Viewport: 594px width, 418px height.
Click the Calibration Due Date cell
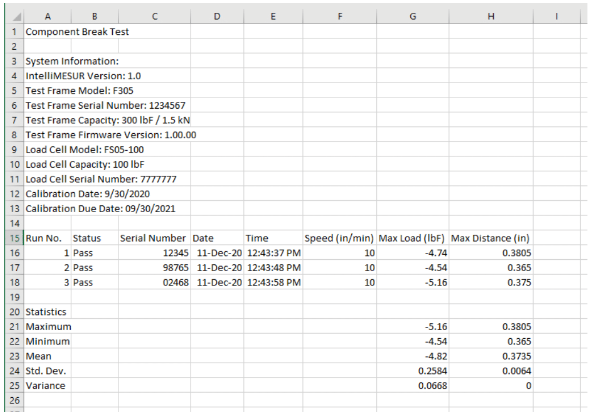[x=100, y=208]
